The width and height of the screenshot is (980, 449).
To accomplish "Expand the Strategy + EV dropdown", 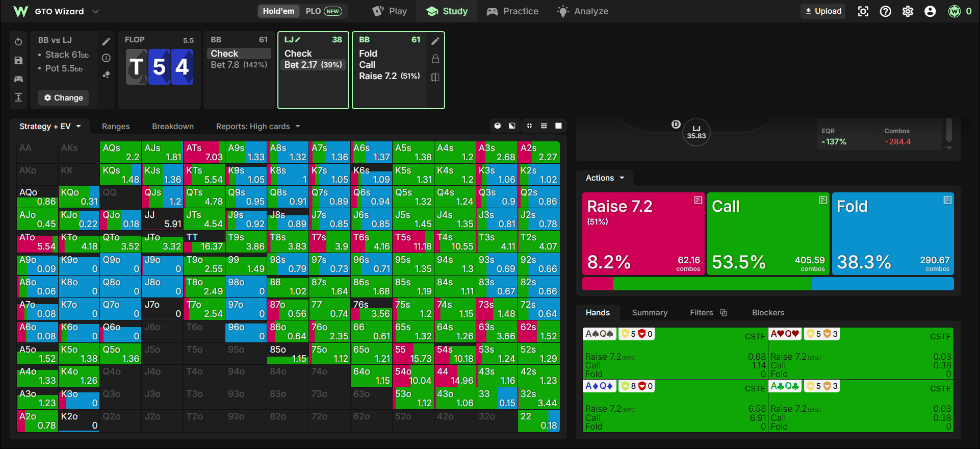I will pyautogui.click(x=50, y=127).
